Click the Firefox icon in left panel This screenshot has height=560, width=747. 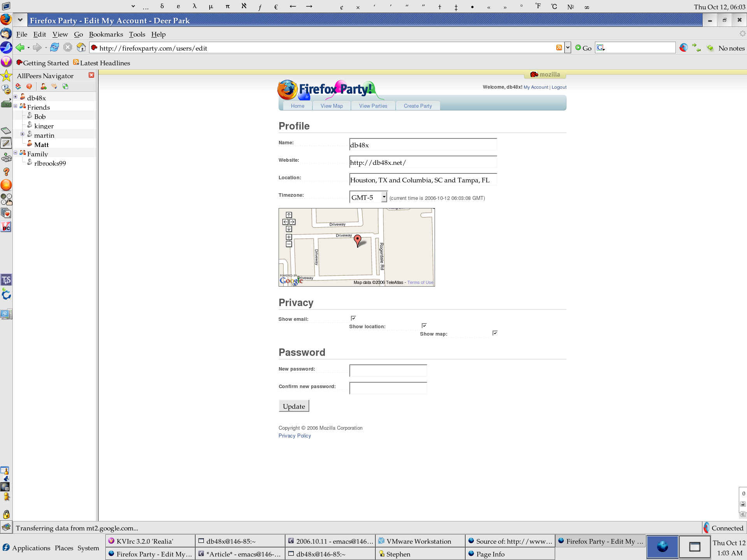6,19
